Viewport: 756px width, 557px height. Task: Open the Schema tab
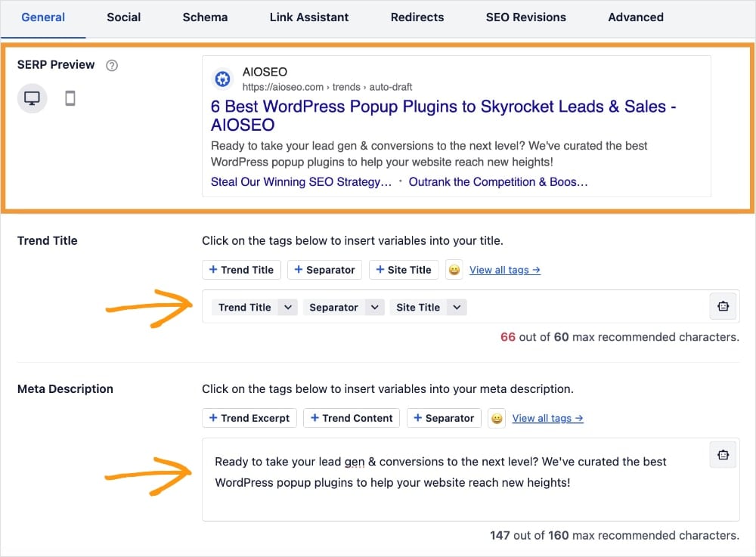pyautogui.click(x=205, y=17)
